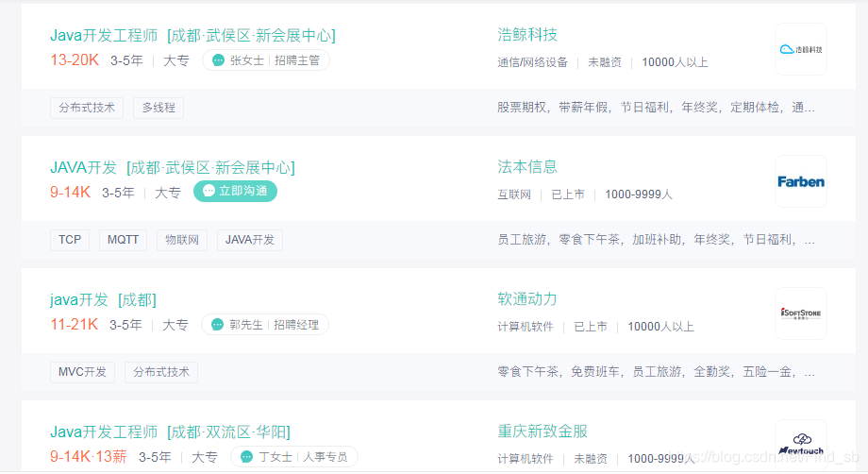Image resolution: width=868 pixels, height=474 pixels.
Task: Visit the 软通动力 company page
Action: 527,299
